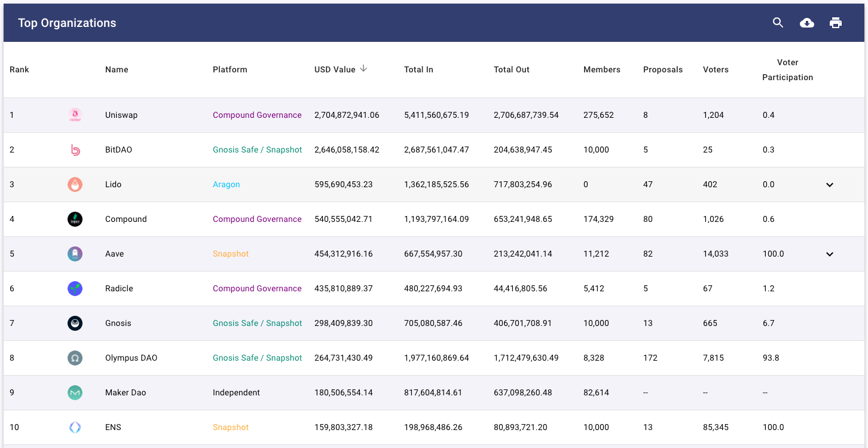Sort by Proposals column header
868x448 pixels.
(663, 69)
